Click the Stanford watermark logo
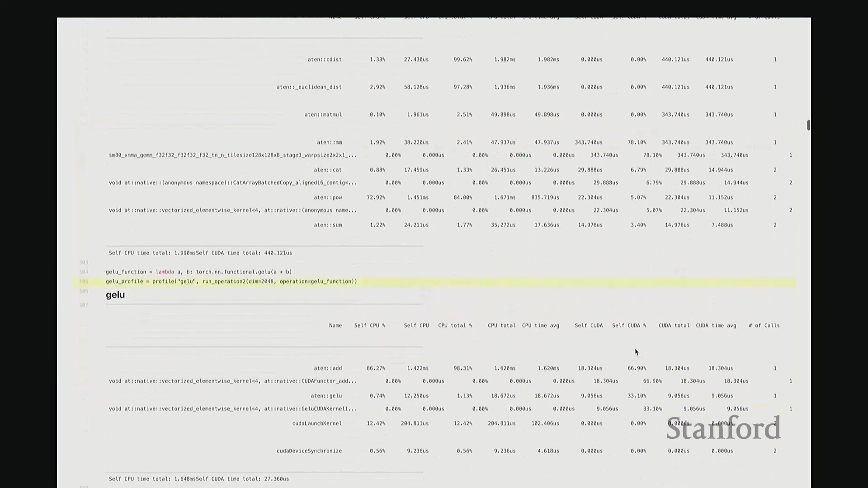This screenshot has width=868, height=488. (x=723, y=428)
